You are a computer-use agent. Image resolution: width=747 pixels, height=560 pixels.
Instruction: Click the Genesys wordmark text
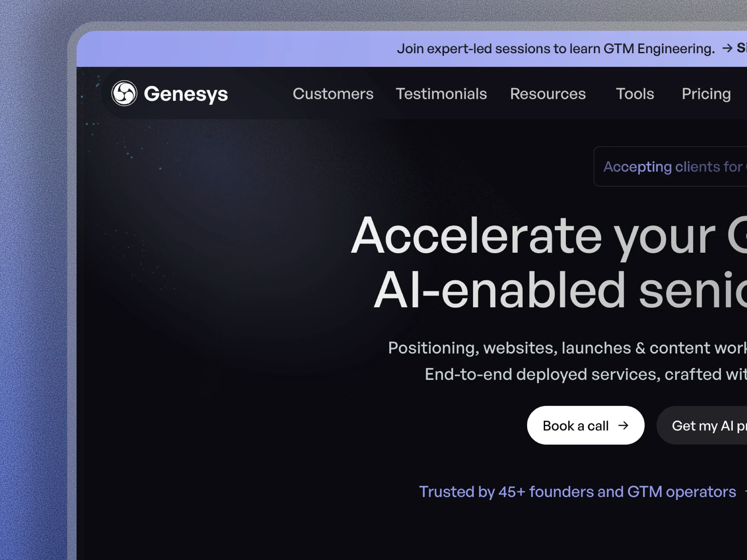click(186, 94)
